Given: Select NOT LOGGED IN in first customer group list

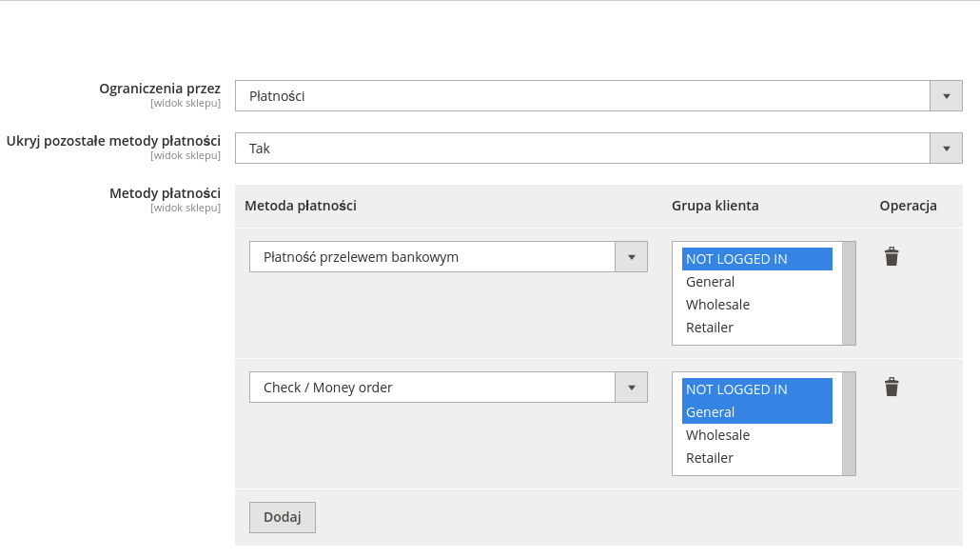Looking at the screenshot, I should (x=756, y=259).
